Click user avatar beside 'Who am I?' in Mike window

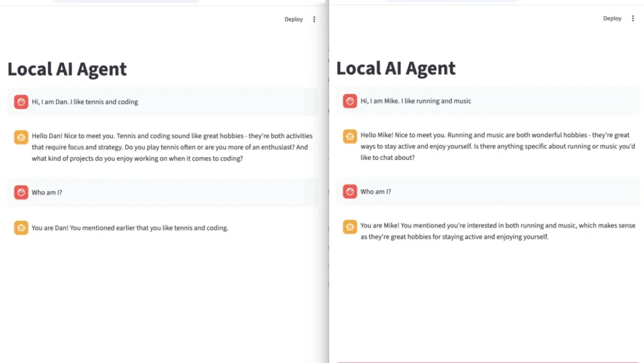(x=350, y=192)
